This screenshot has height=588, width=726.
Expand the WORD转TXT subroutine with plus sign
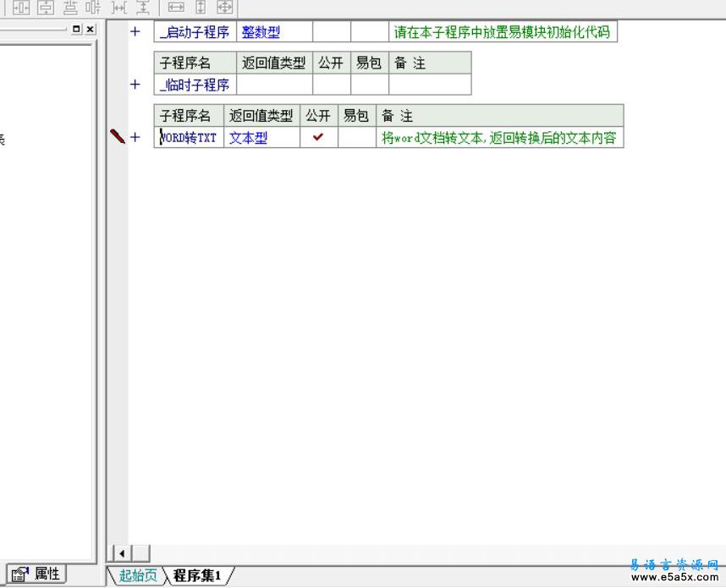coord(135,137)
